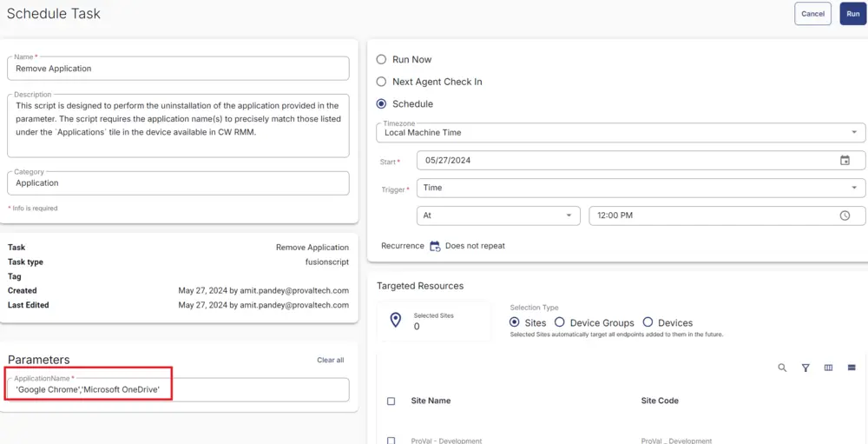Screen dimensions: 868x444
Task: Select the Next Agent Check In option
Action: (x=381, y=82)
